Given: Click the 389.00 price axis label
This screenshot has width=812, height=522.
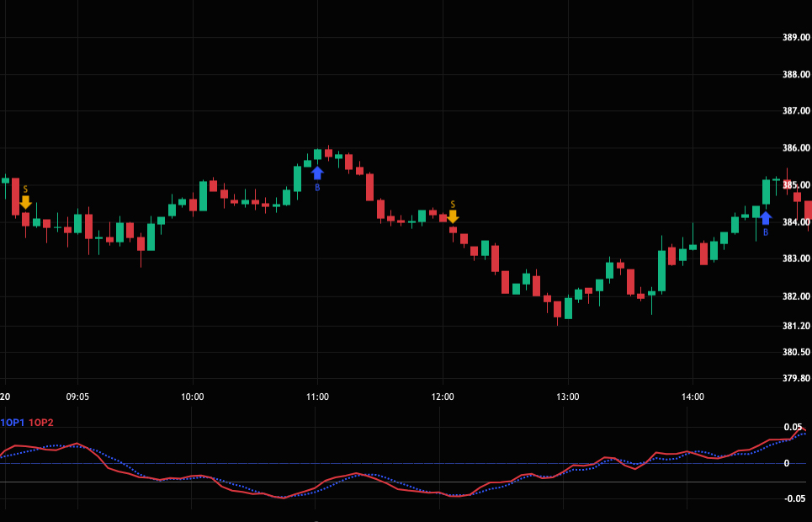Looking at the screenshot, I should click(795, 38).
